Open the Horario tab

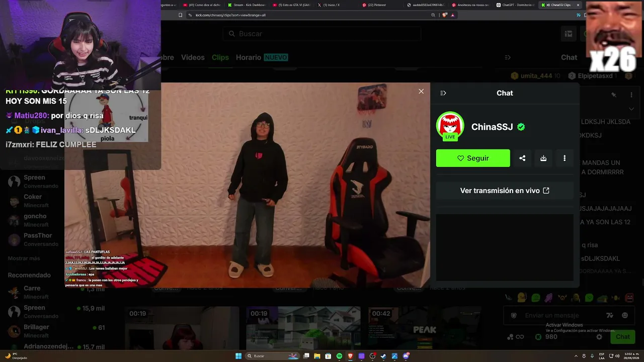tap(249, 57)
